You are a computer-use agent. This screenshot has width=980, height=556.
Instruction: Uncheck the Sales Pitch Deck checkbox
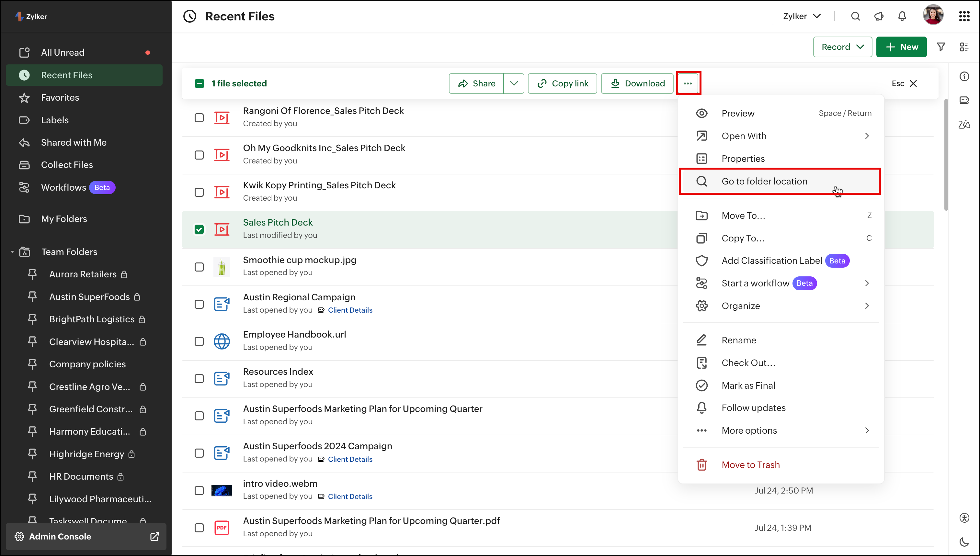199,229
